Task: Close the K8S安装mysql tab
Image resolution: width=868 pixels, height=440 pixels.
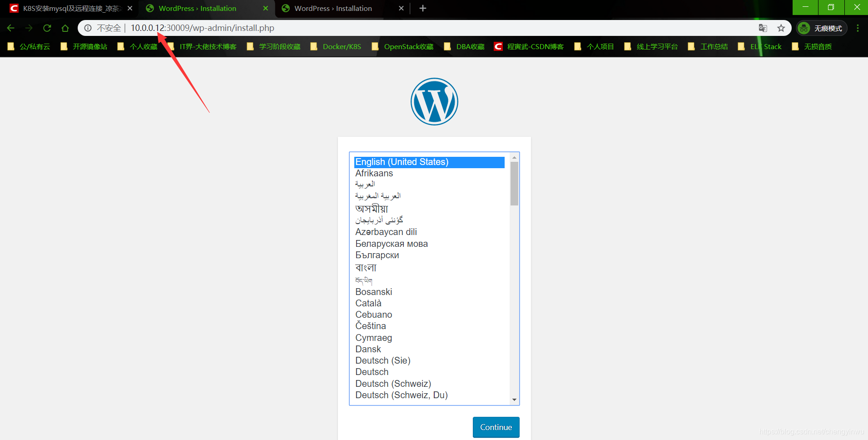Action: pyautogui.click(x=130, y=8)
